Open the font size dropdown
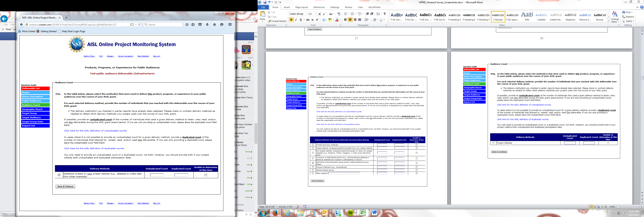This screenshot has height=217, width=644. pyautogui.click(x=316, y=14)
